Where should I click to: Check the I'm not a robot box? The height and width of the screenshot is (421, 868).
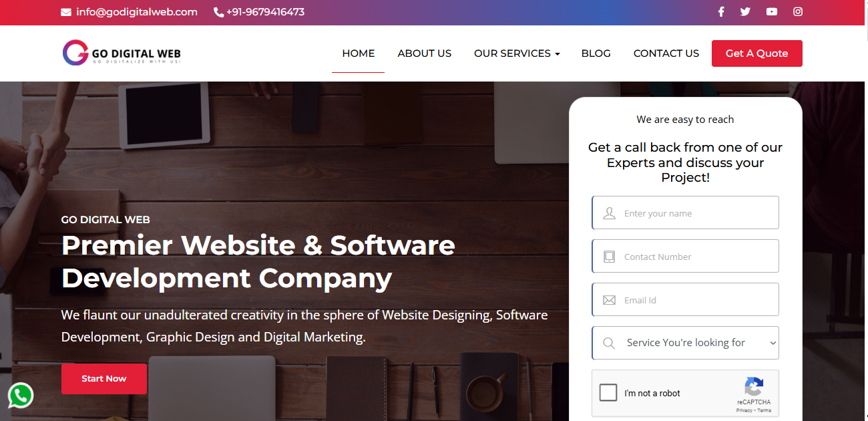[x=608, y=392]
